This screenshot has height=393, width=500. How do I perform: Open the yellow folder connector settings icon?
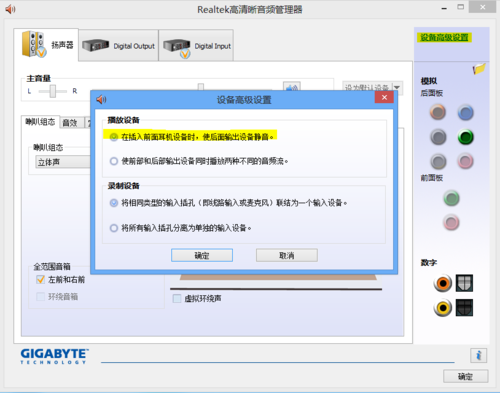pyautogui.click(x=479, y=69)
